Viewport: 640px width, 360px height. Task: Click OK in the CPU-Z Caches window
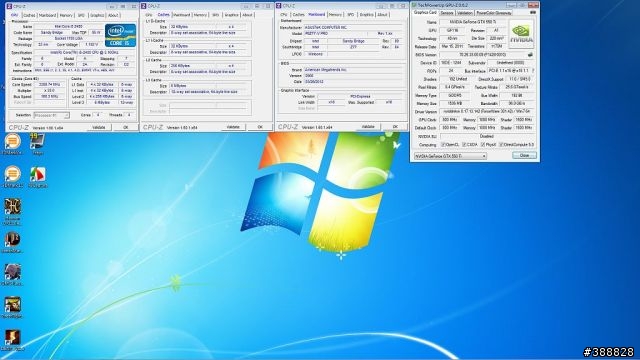pyautogui.click(x=260, y=127)
